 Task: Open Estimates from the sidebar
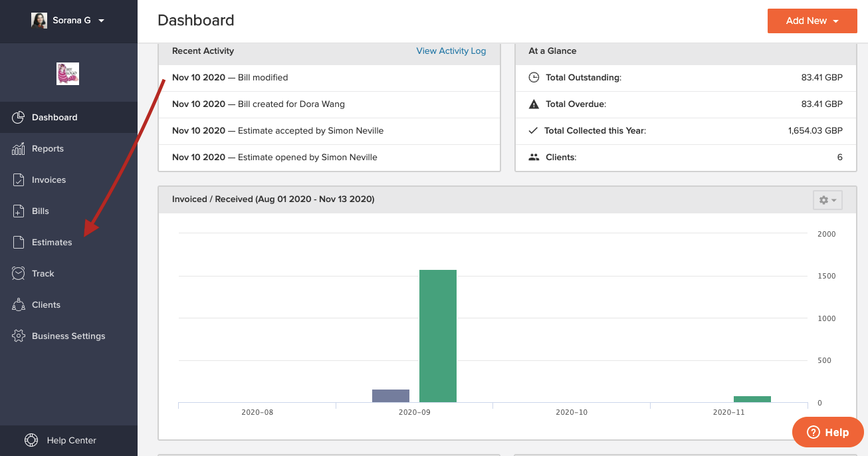pyautogui.click(x=68, y=243)
